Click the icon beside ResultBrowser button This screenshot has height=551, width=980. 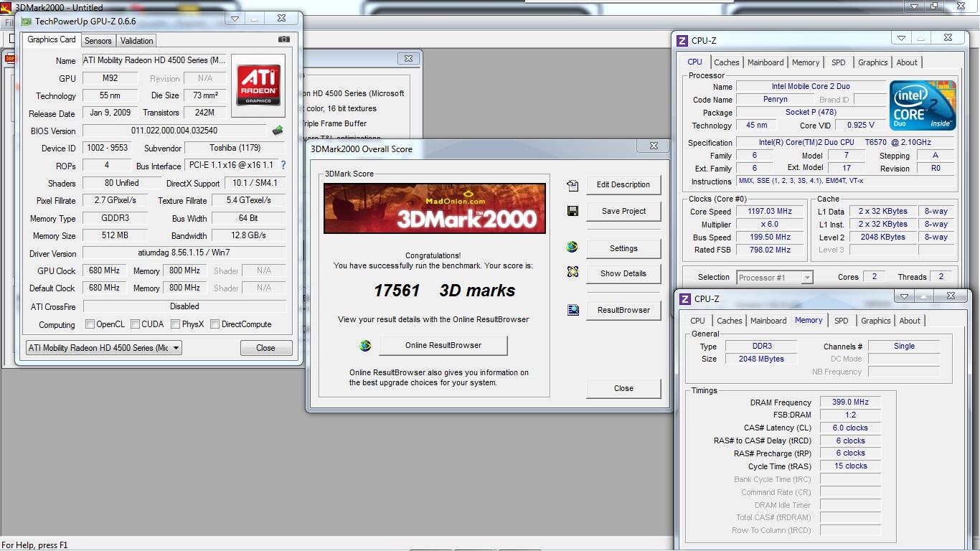[x=573, y=310]
